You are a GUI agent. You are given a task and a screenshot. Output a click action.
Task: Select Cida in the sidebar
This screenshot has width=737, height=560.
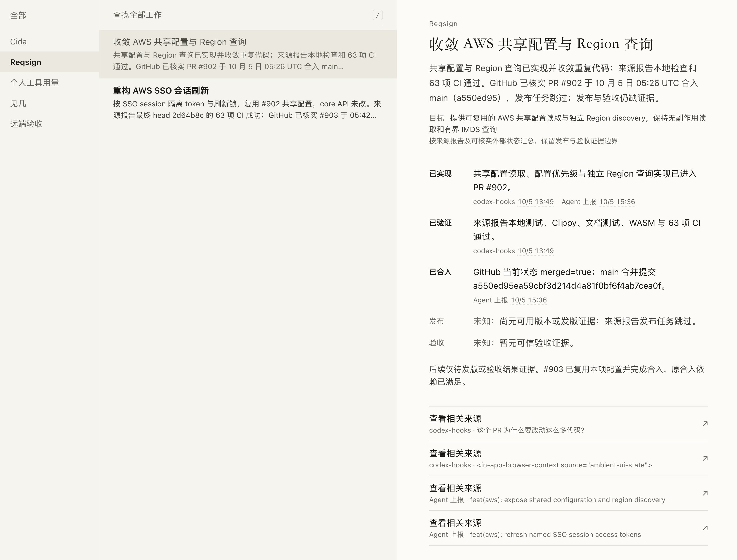click(x=49, y=42)
